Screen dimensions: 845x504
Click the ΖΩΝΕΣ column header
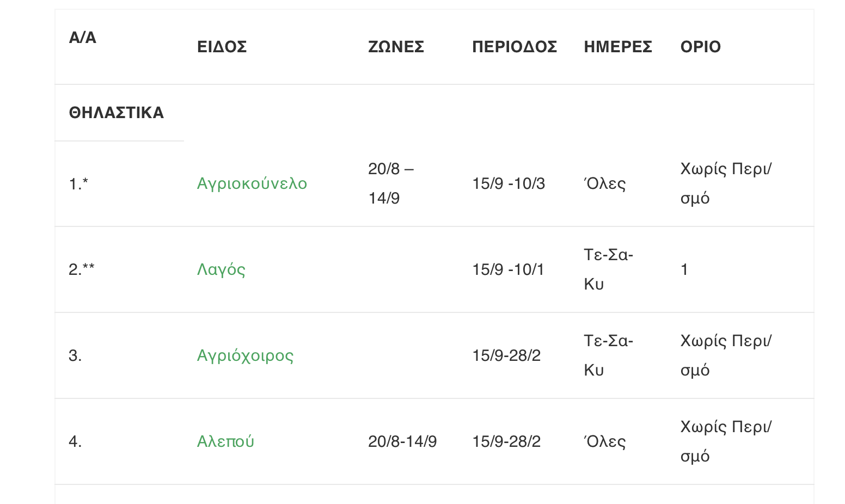click(x=396, y=47)
